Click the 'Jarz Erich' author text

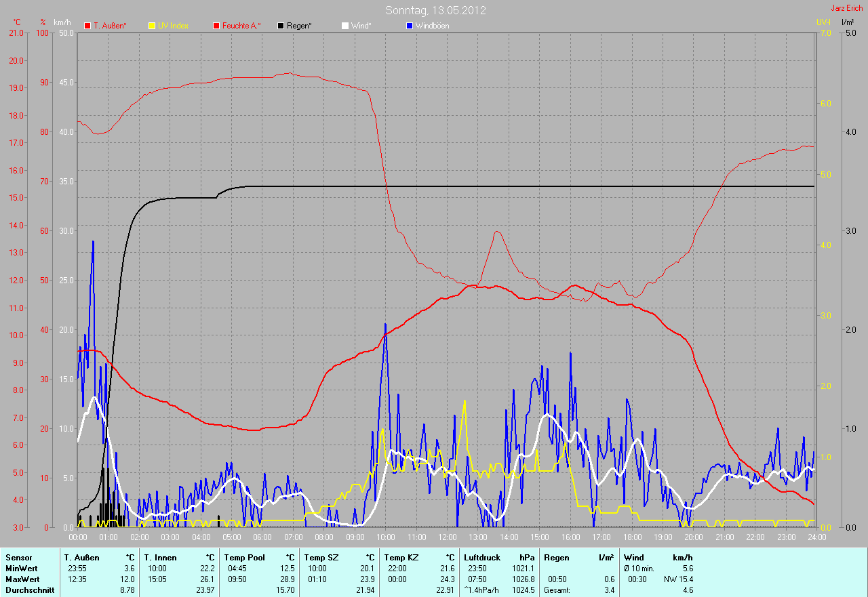pos(847,8)
